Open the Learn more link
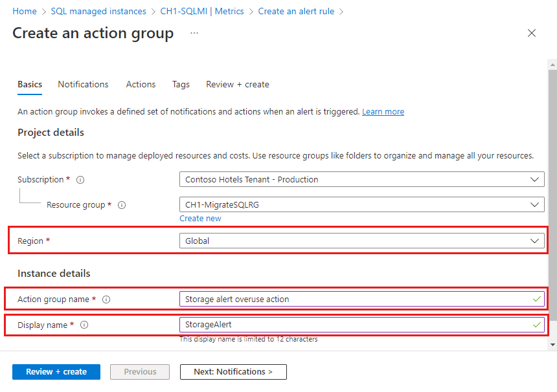This screenshot has width=557, height=392. click(383, 111)
